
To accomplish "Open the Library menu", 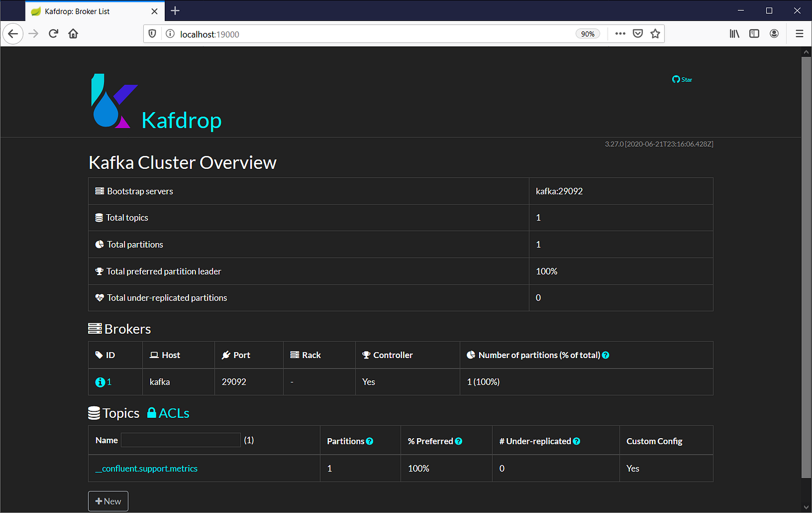I will (x=734, y=34).
